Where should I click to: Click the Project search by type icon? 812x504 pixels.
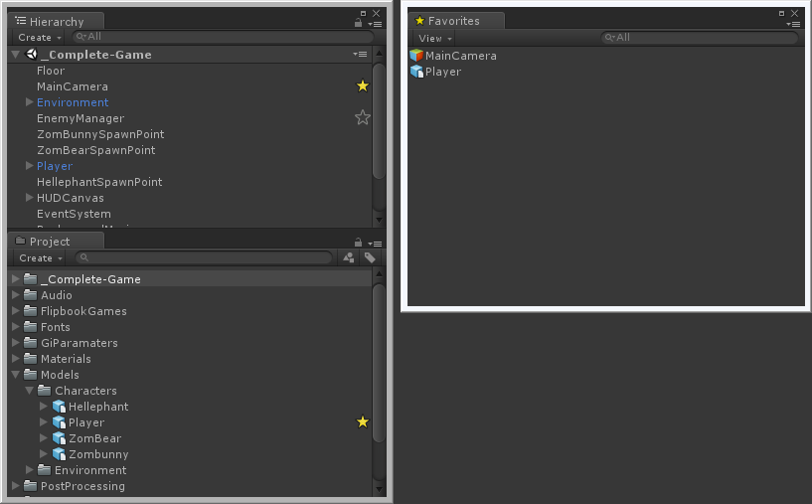tap(349, 257)
